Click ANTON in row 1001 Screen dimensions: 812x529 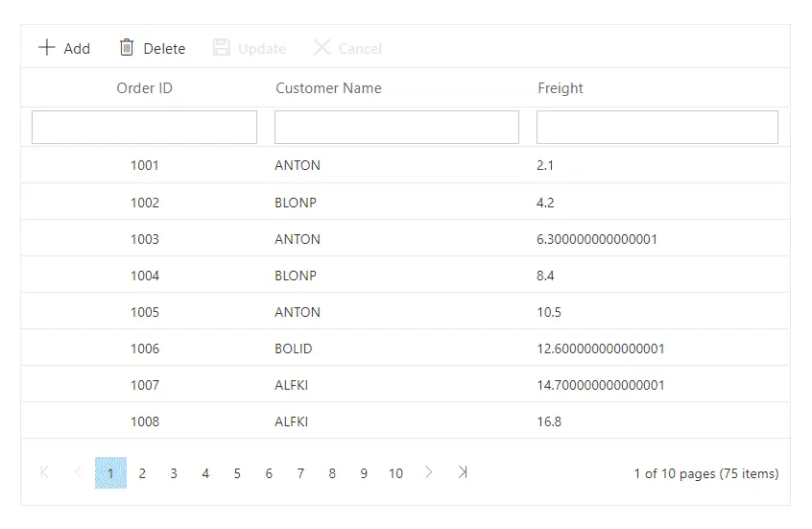coord(298,165)
